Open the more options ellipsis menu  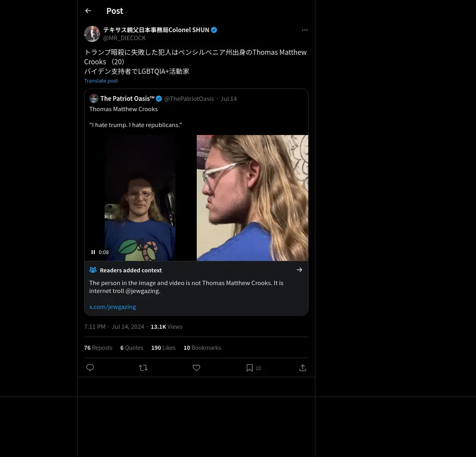[x=305, y=30]
